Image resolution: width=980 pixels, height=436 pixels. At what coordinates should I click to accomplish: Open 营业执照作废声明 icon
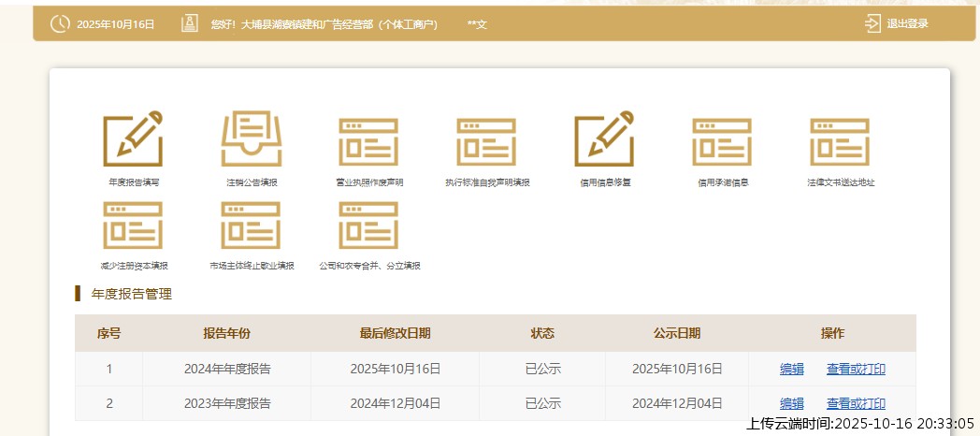click(368, 141)
